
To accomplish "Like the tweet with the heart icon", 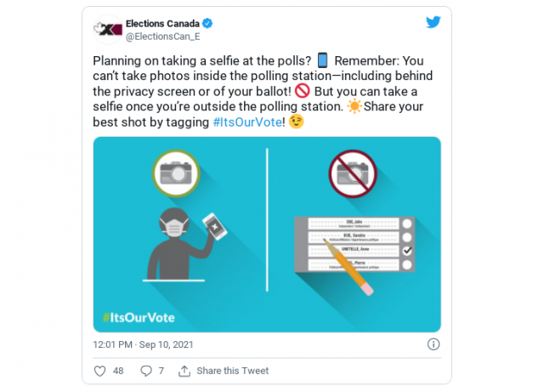I will 100,371.
